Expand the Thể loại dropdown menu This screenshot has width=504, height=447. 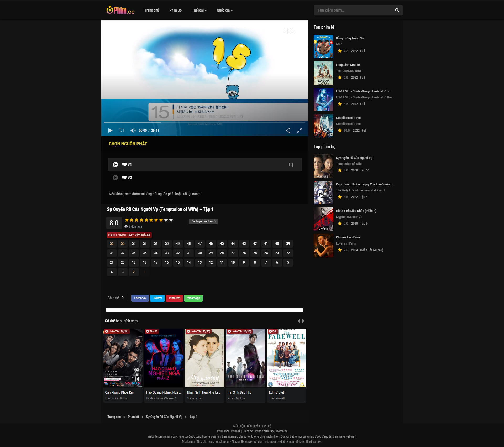199,10
